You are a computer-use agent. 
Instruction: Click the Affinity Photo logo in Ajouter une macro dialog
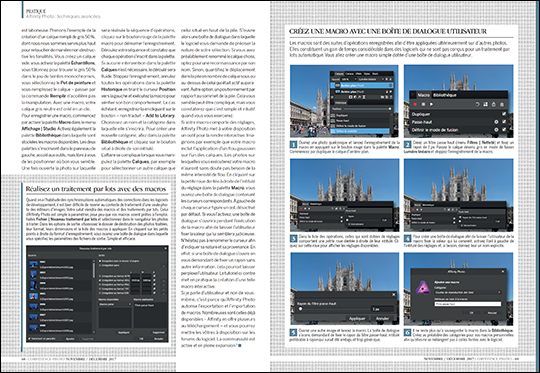click(423, 288)
